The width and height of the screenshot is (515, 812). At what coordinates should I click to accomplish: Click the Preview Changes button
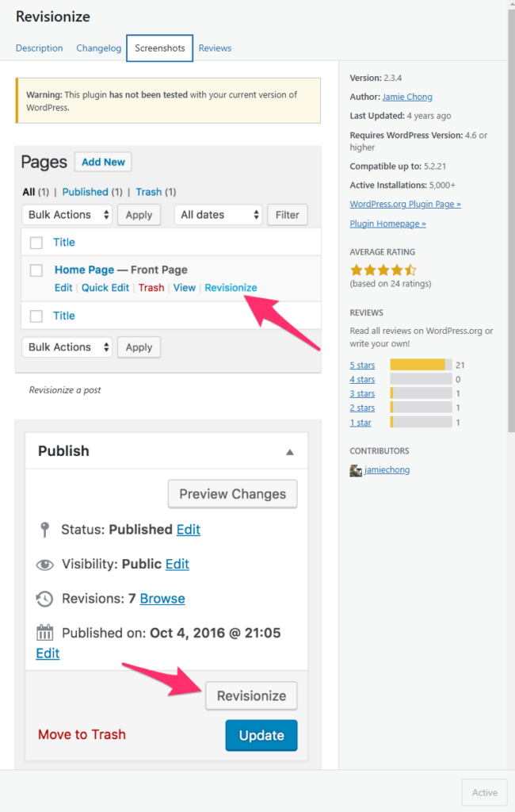pyautogui.click(x=232, y=494)
